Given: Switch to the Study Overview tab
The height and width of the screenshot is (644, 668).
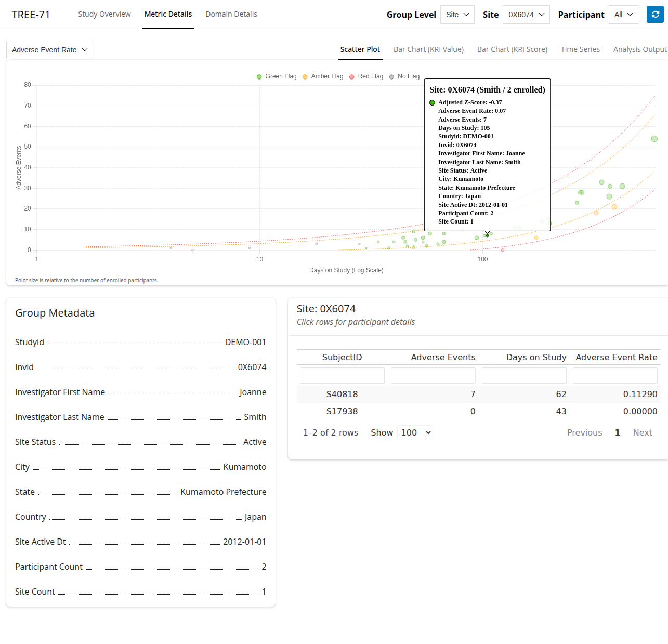Looking at the screenshot, I should tap(104, 14).
